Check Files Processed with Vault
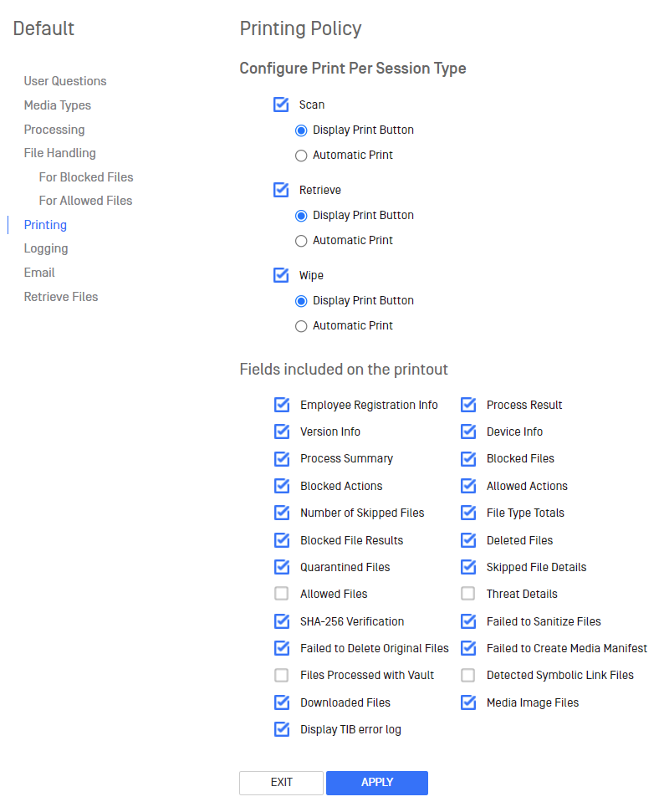Image resolution: width=664 pixels, height=812 pixels. pyautogui.click(x=282, y=676)
